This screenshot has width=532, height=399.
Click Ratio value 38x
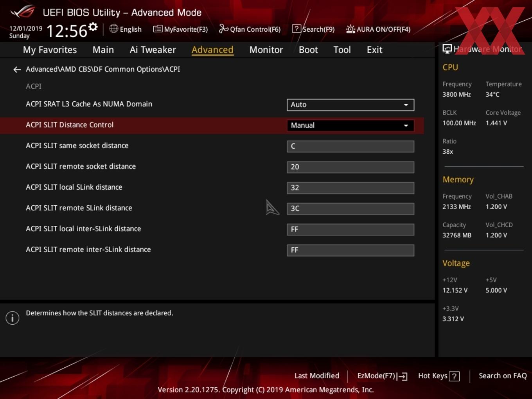tap(448, 151)
